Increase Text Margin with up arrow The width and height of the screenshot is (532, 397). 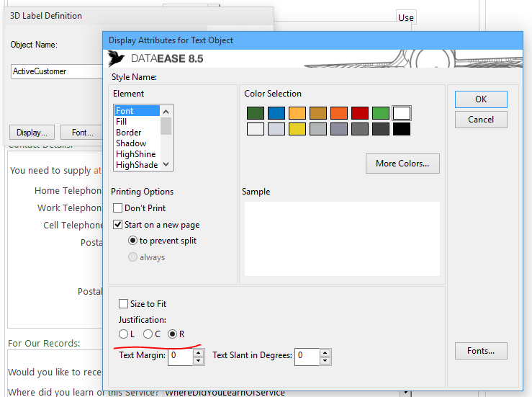[198, 352]
